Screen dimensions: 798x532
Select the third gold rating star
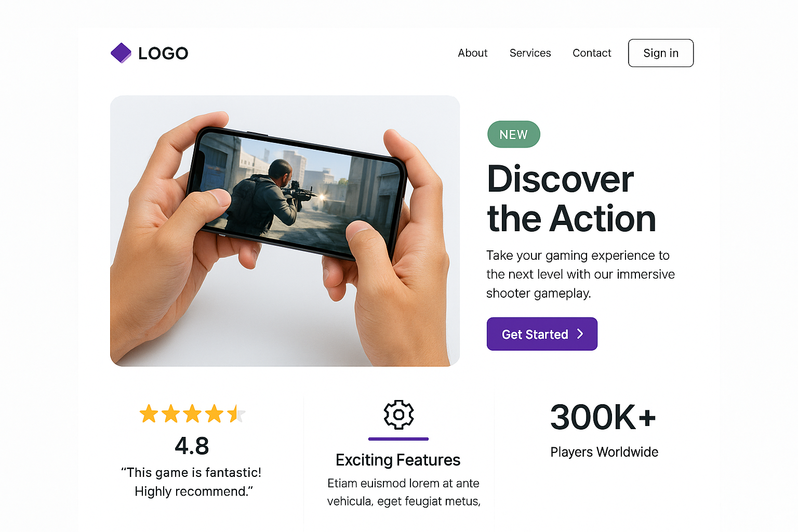coord(192,414)
